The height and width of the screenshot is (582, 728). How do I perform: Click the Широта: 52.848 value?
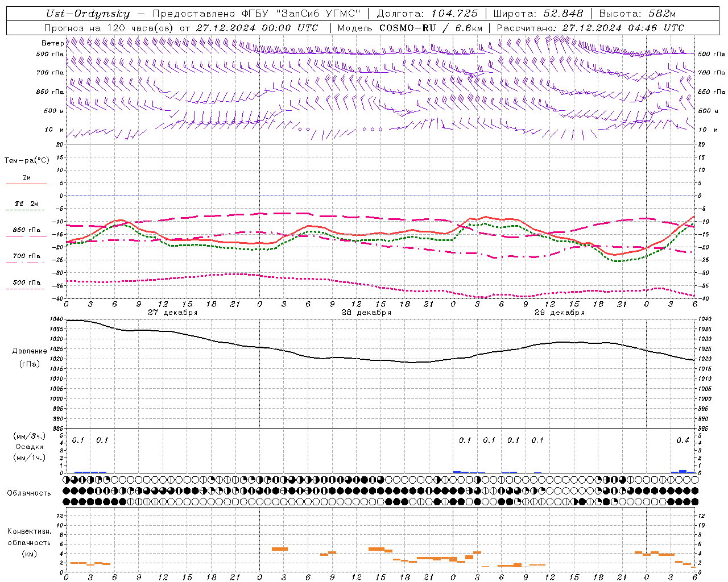tap(538, 14)
